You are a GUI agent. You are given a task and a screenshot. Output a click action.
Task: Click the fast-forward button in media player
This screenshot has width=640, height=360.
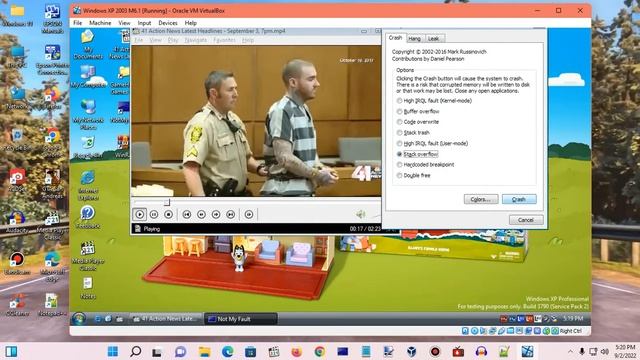[216, 214]
